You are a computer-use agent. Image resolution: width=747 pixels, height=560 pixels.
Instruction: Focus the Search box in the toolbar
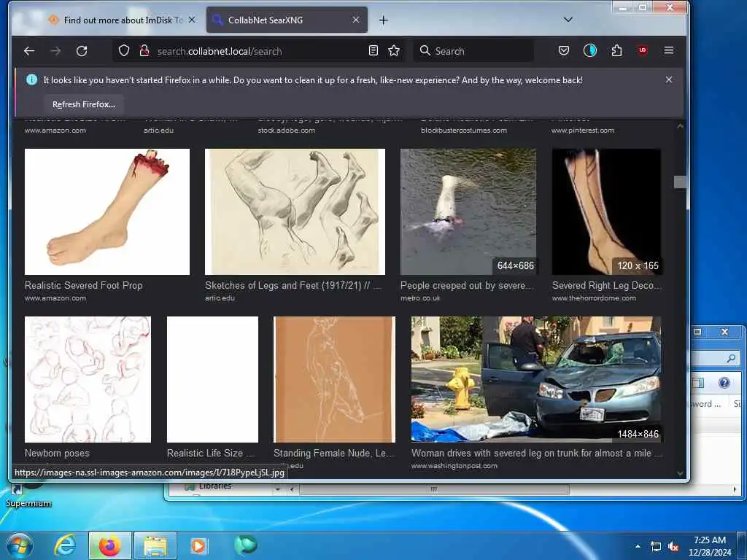(x=474, y=51)
